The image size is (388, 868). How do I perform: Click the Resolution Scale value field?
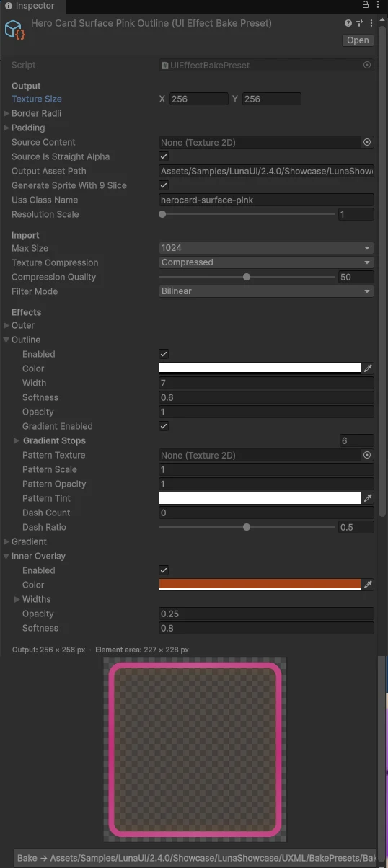356,214
